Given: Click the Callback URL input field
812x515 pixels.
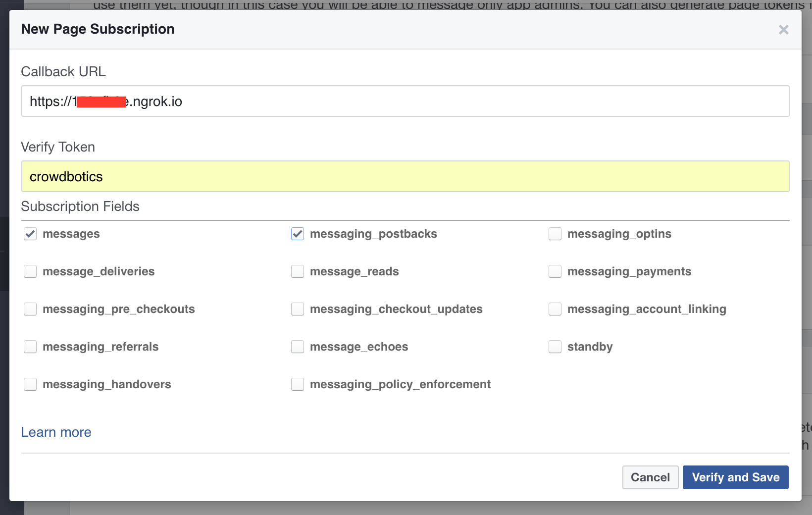Looking at the screenshot, I should point(405,102).
